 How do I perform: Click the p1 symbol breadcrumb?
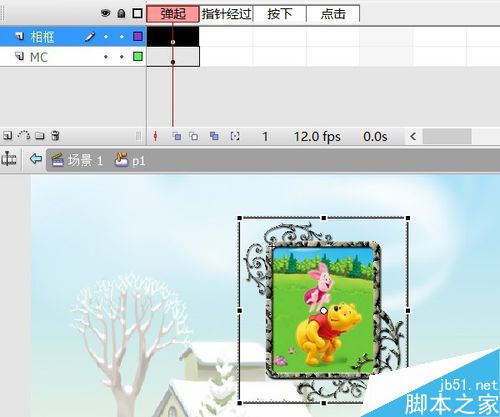coord(130,160)
